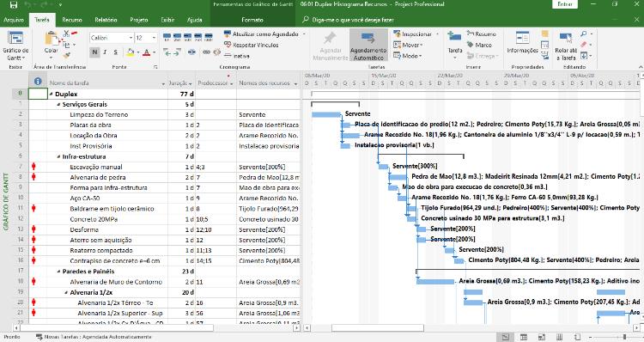Insert a Resumo summary task
644x342 pixels.
point(482,34)
